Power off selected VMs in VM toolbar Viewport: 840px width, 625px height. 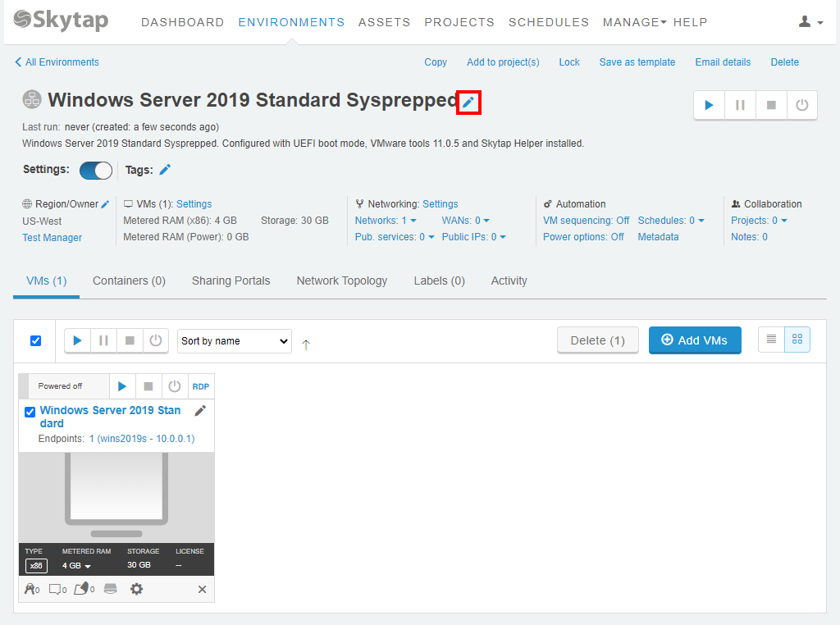(155, 340)
